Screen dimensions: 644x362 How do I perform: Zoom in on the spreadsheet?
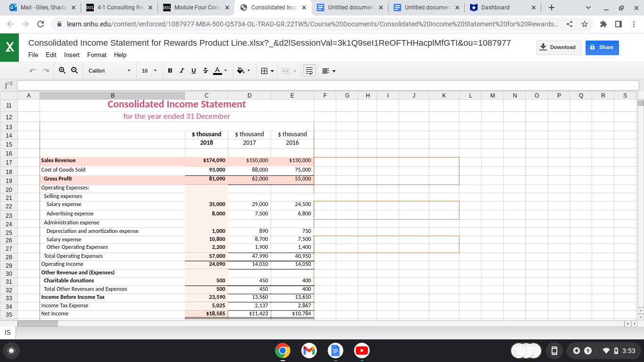coord(63,71)
